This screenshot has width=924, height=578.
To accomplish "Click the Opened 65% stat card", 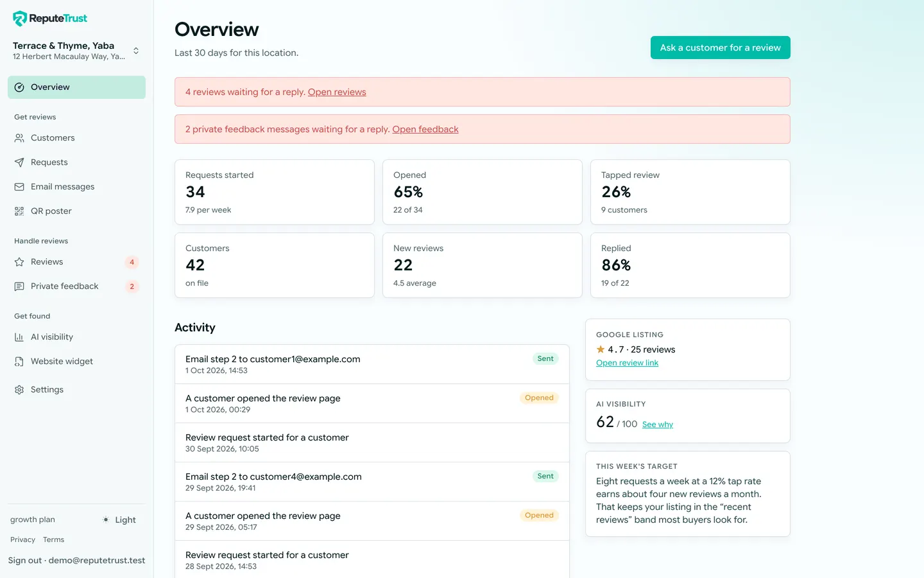I will pyautogui.click(x=483, y=192).
